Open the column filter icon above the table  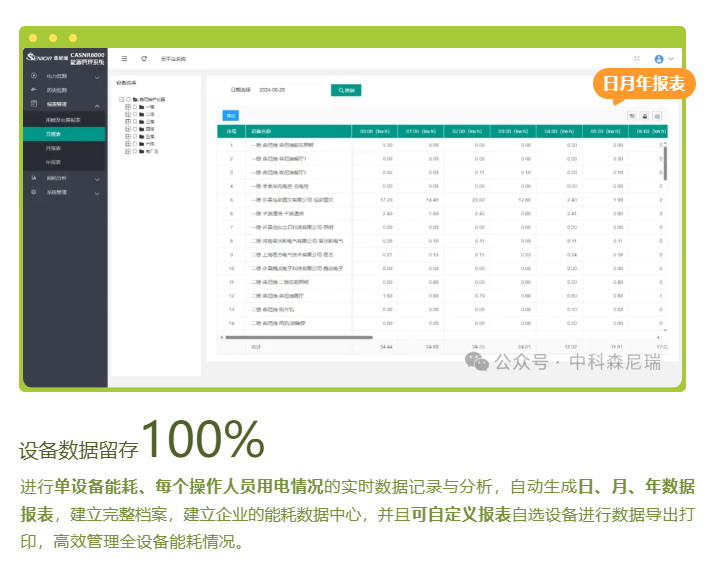pyautogui.click(x=632, y=116)
